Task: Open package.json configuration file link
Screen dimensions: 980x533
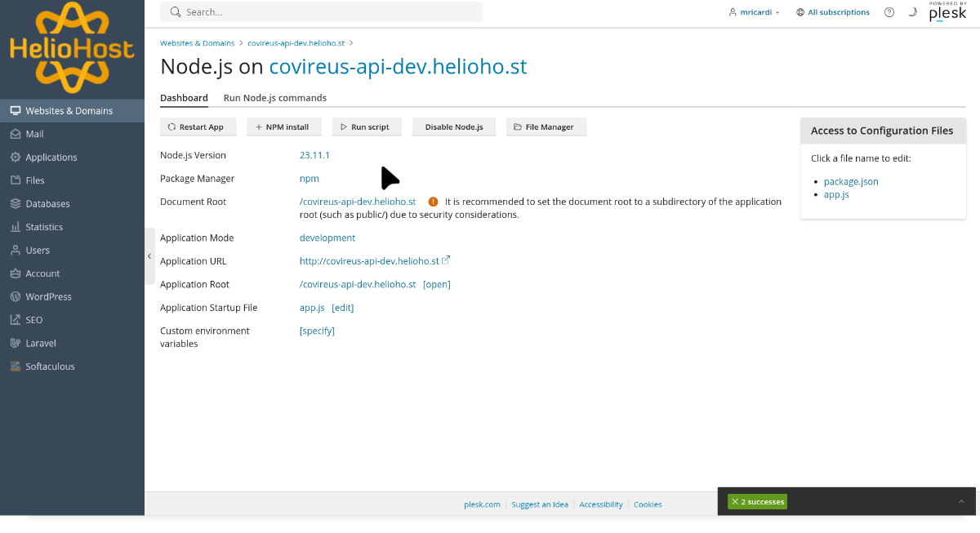Action: 851,182
